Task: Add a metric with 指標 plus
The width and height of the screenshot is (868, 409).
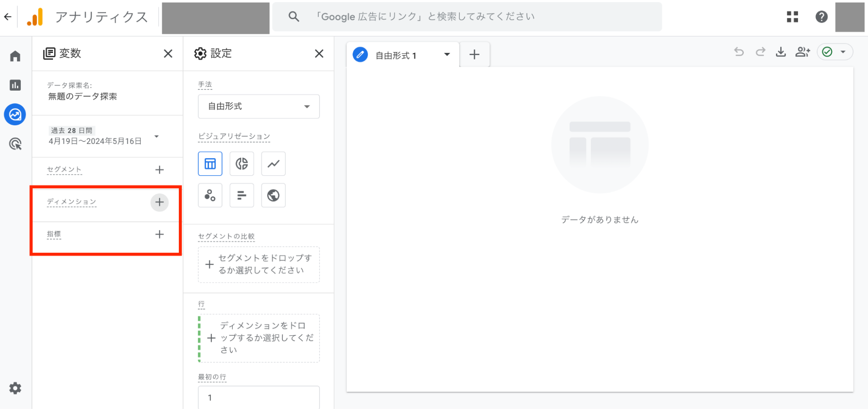Action: [159, 234]
